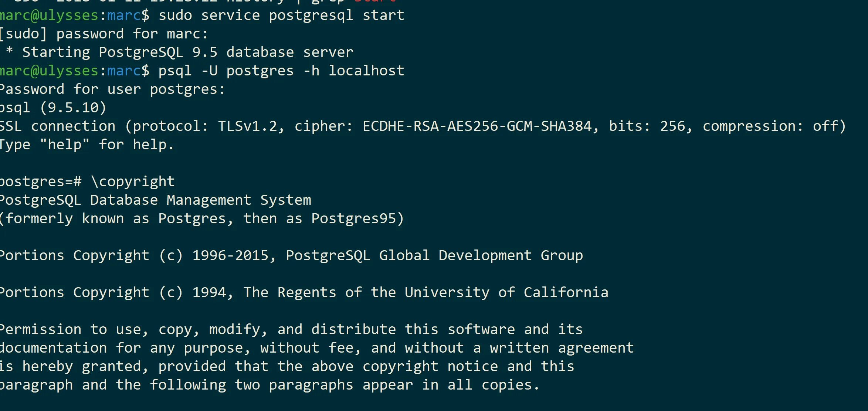This screenshot has height=411, width=868.
Task: Click the '1996-2015' copyright year range
Action: (x=230, y=256)
